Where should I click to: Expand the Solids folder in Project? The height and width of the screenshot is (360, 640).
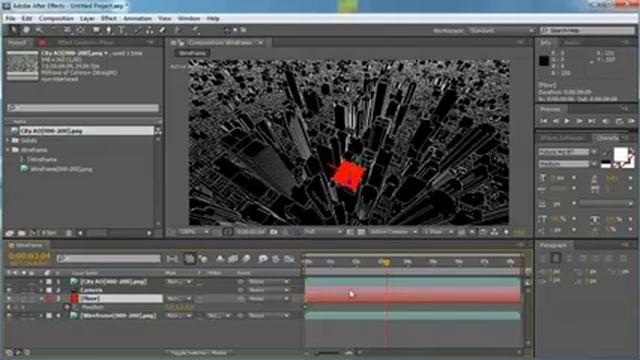point(8,140)
